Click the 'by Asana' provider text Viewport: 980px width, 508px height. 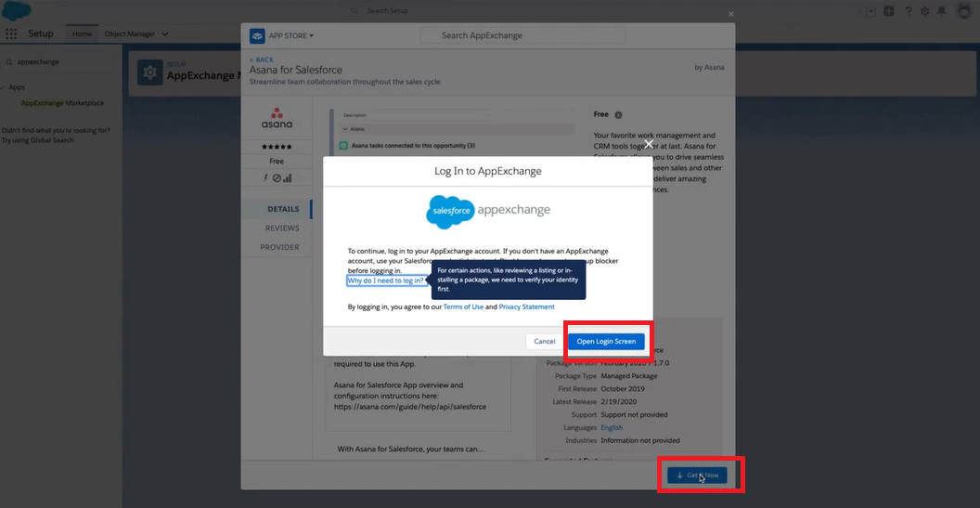tap(709, 67)
